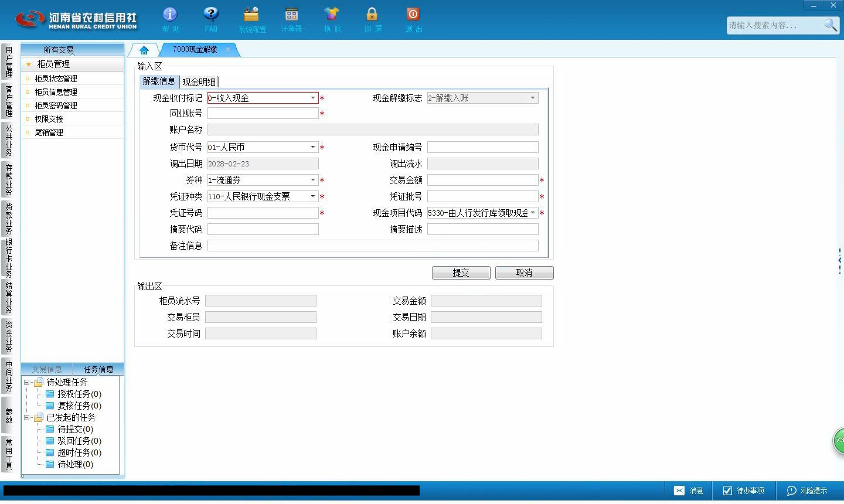The image size is (844, 504).
Task: Select the search magnifier icon
Action: [x=831, y=25]
